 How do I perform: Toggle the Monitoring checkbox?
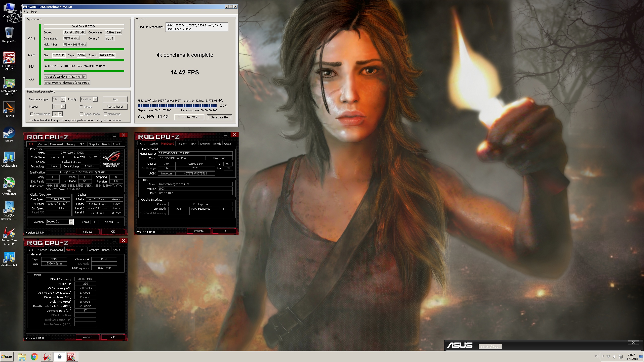105,114
